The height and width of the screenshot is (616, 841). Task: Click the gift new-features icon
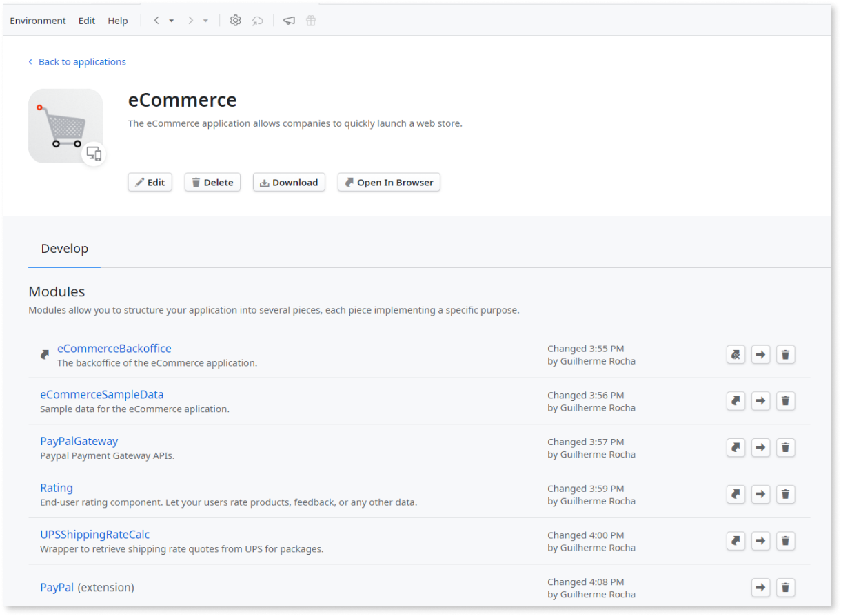point(311,20)
